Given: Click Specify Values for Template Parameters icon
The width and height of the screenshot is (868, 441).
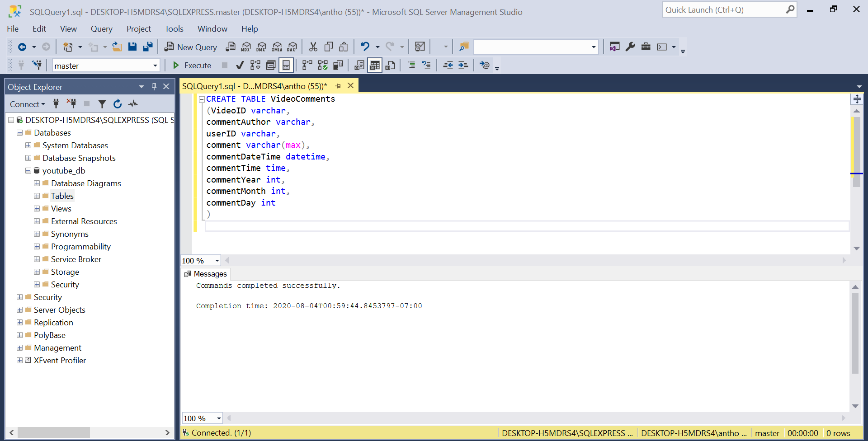Looking at the screenshot, I should click(484, 66).
